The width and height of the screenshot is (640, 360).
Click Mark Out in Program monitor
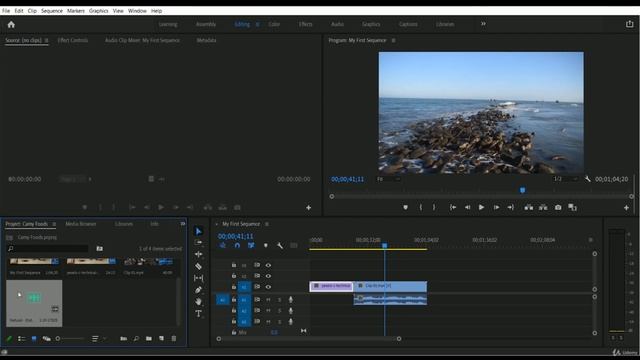(434, 207)
